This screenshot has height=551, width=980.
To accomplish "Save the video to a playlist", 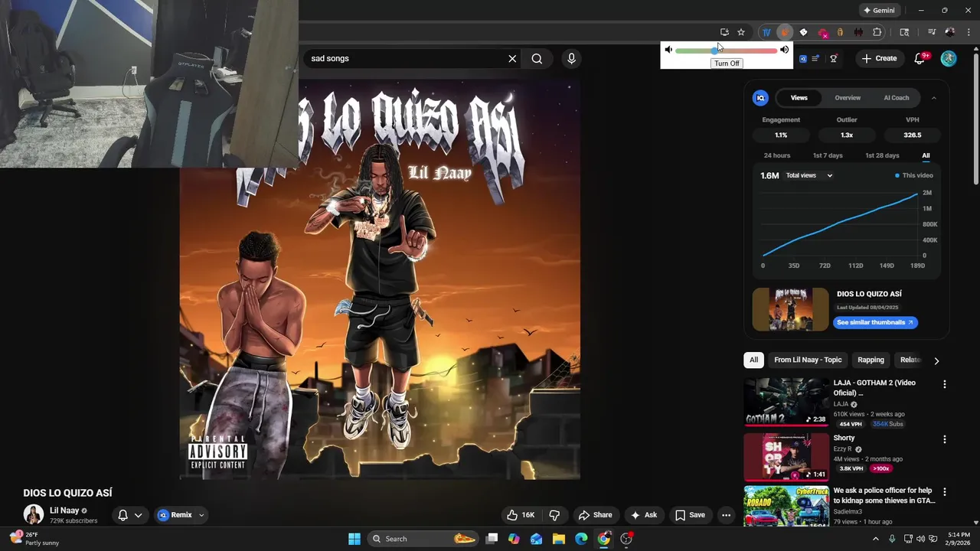I will 690,515.
